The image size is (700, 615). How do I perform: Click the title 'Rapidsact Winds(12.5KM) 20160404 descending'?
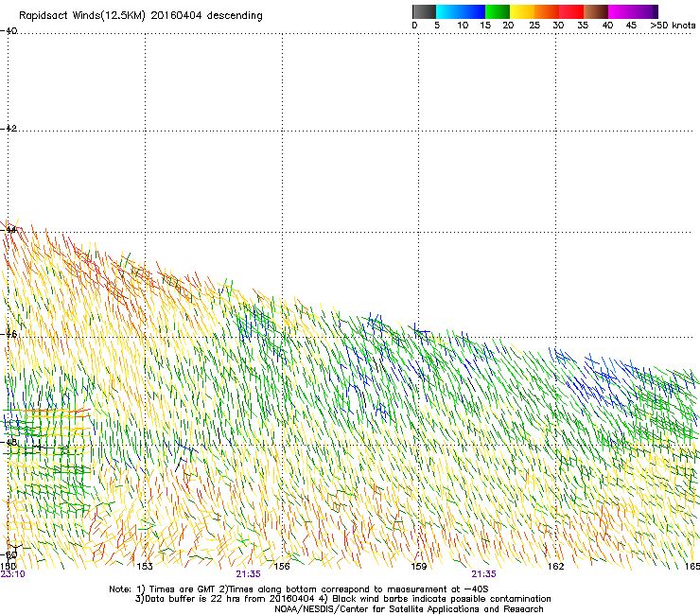pyautogui.click(x=141, y=16)
